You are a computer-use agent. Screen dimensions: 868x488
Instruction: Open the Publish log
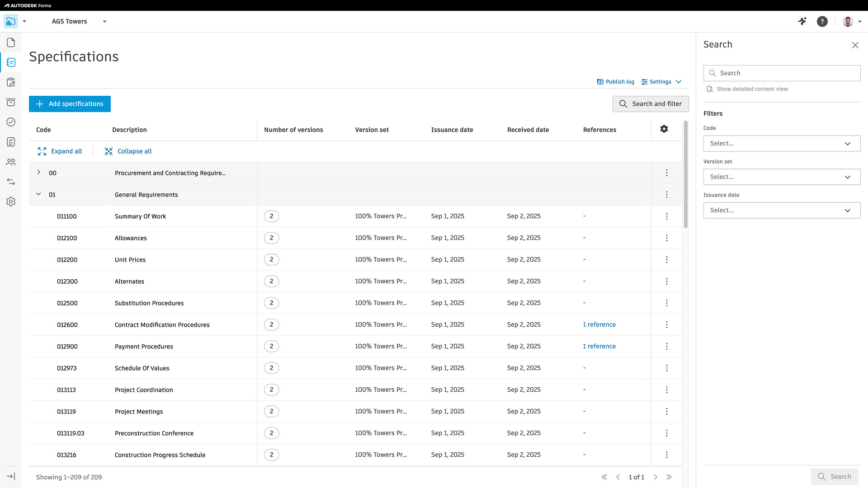(x=615, y=82)
